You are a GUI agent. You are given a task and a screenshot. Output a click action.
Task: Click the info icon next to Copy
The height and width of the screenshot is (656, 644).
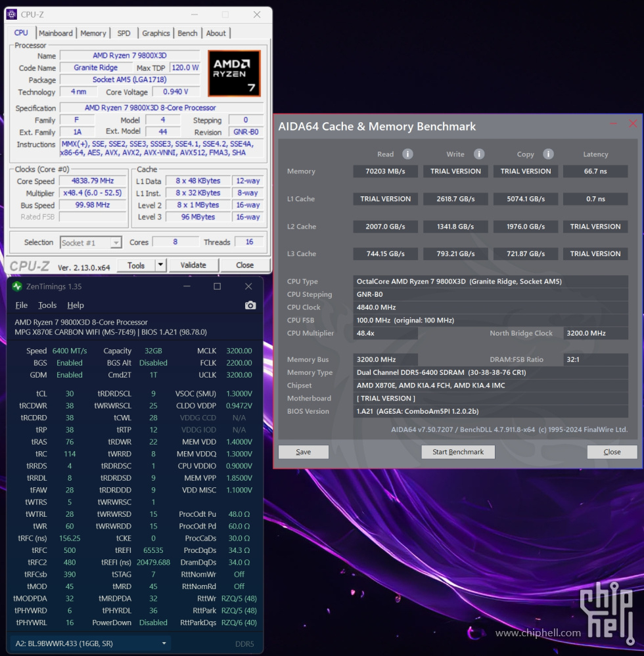point(548,154)
